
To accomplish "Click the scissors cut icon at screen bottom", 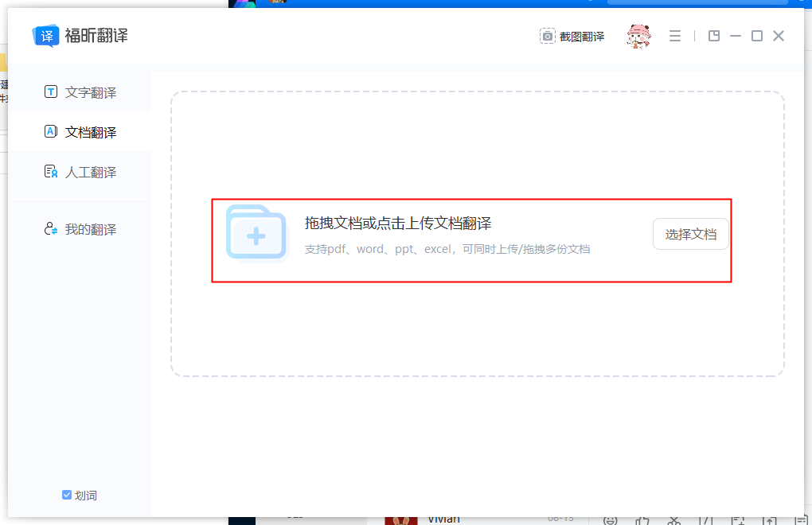I will click(x=674, y=521).
